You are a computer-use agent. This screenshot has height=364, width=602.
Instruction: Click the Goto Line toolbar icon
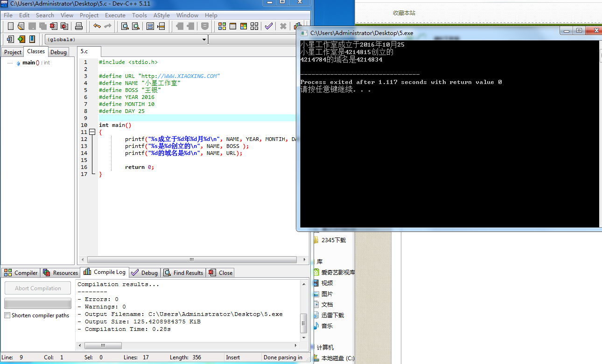(161, 26)
